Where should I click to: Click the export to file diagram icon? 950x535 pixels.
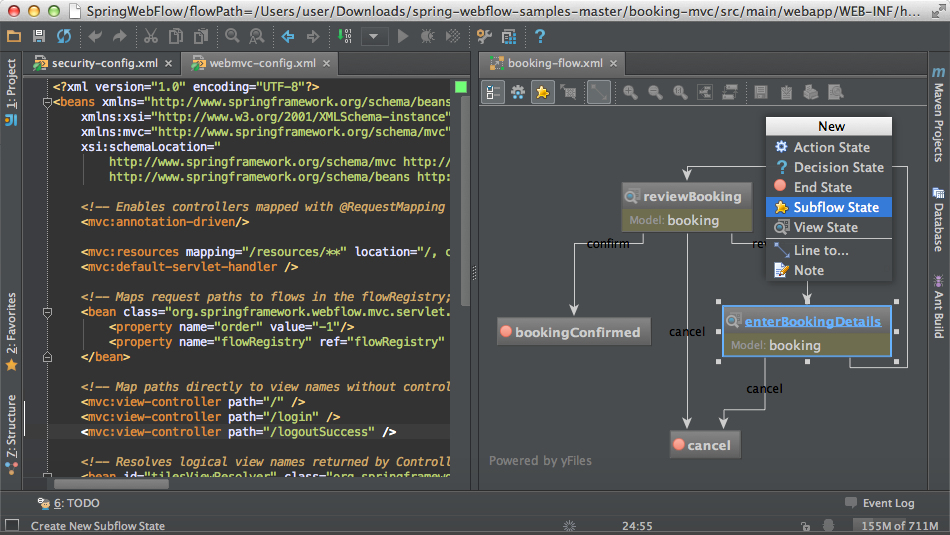786,92
